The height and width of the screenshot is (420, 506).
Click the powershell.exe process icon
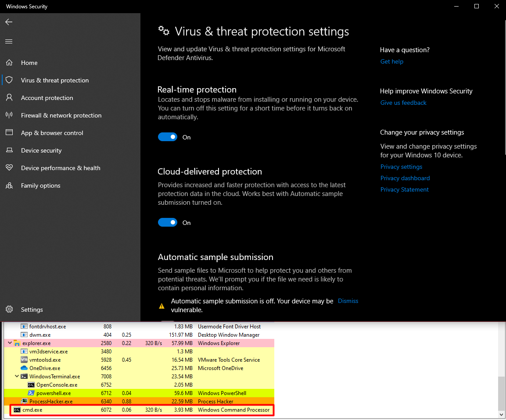32,393
